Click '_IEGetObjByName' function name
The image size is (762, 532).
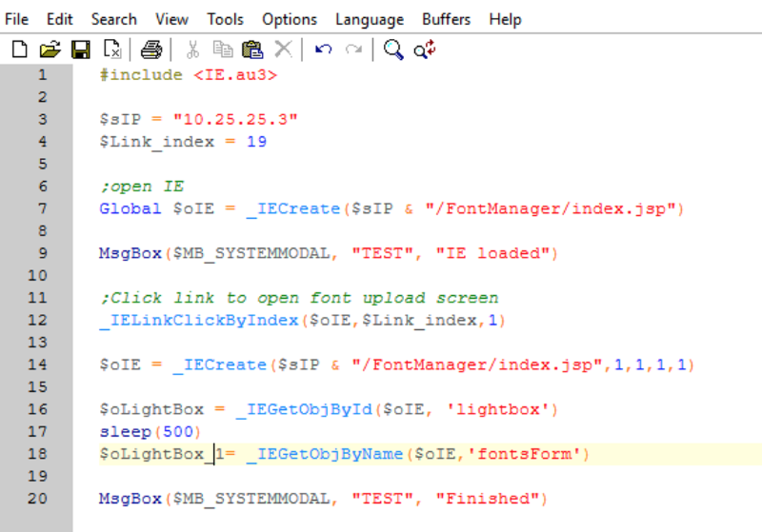click(x=325, y=454)
